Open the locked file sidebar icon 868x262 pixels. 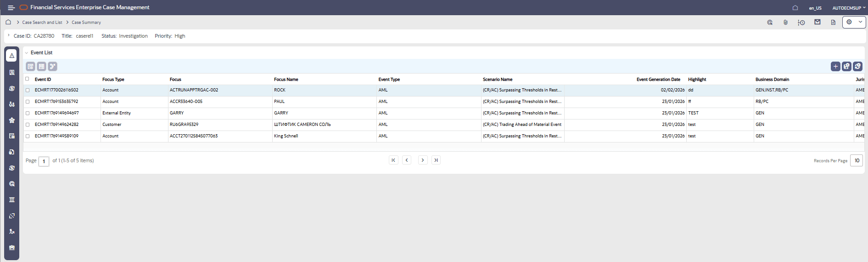11,152
